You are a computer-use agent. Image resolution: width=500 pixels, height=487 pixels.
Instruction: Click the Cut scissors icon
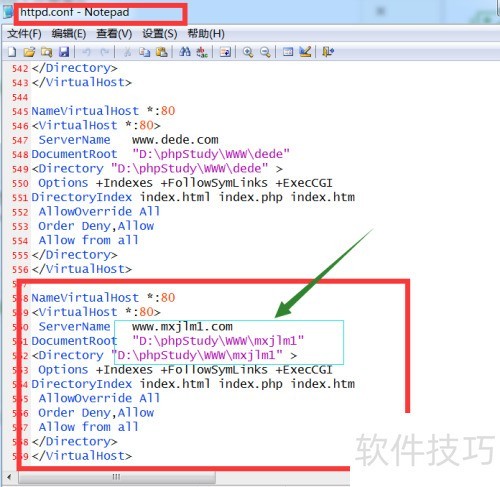[127, 52]
